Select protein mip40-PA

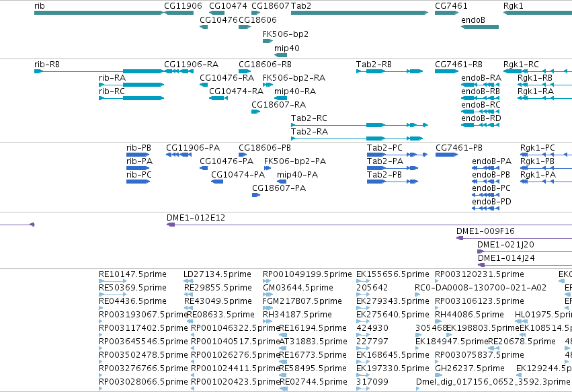[x=297, y=175]
